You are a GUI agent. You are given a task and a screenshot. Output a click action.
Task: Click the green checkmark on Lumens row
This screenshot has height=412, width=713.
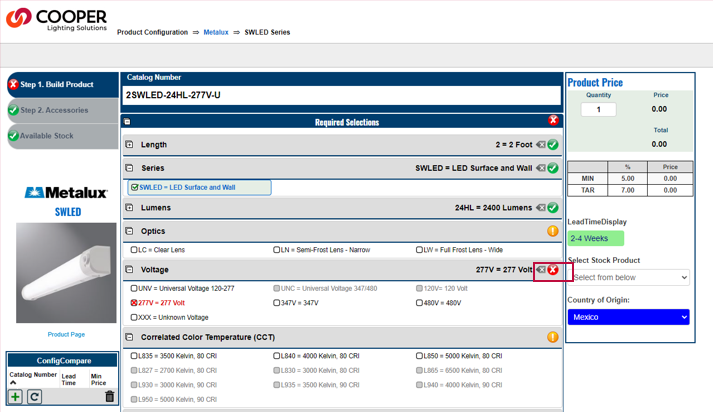[553, 207]
